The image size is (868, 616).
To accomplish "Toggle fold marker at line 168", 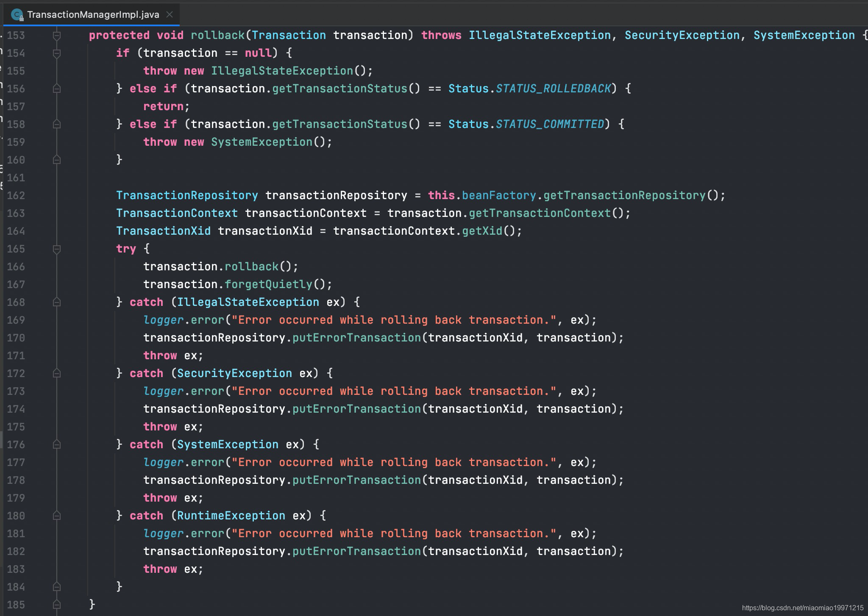I will click(57, 302).
